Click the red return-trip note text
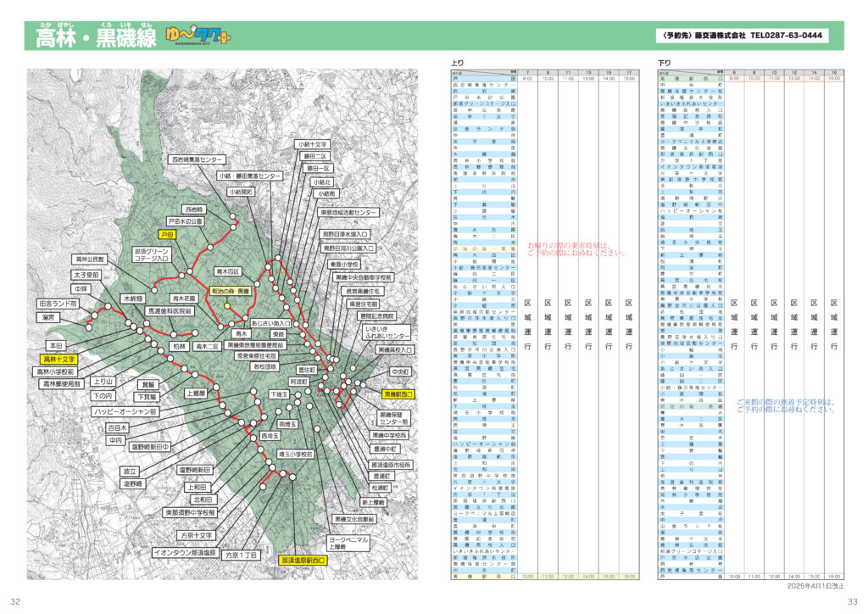Image resolution: width=868 pixels, height=614 pixels. pos(576,248)
